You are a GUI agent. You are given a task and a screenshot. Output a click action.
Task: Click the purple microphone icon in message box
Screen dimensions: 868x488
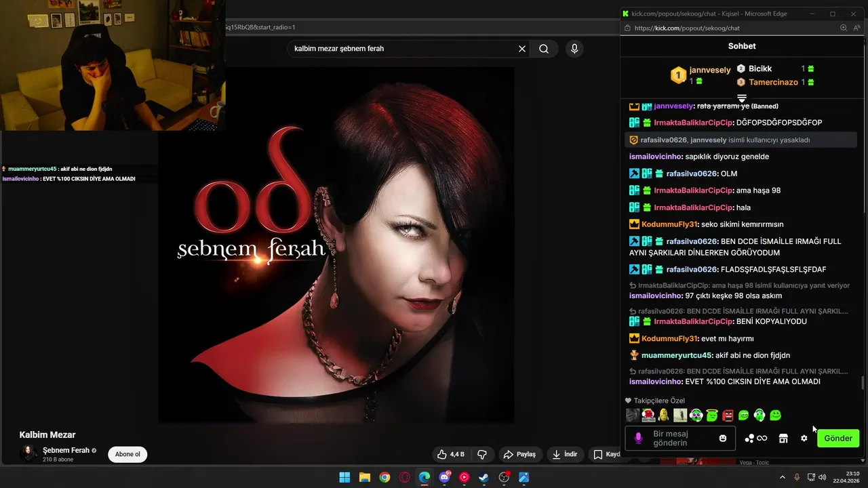tap(638, 439)
